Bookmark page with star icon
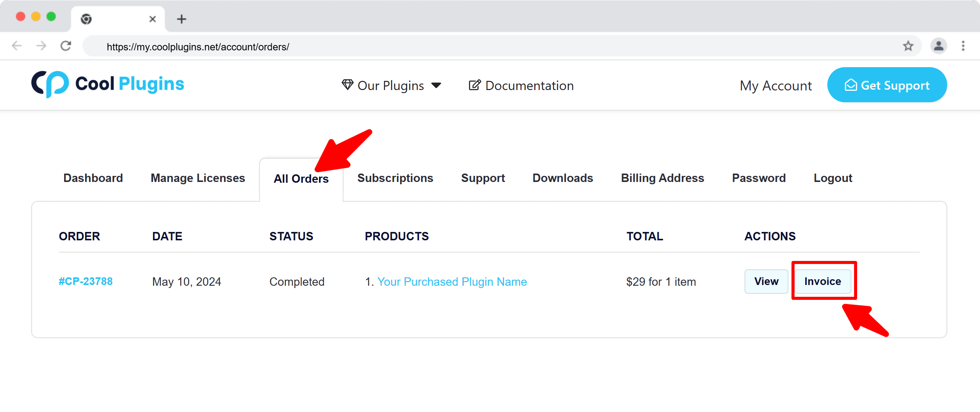Screen dimensions: 980x412 (908, 46)
